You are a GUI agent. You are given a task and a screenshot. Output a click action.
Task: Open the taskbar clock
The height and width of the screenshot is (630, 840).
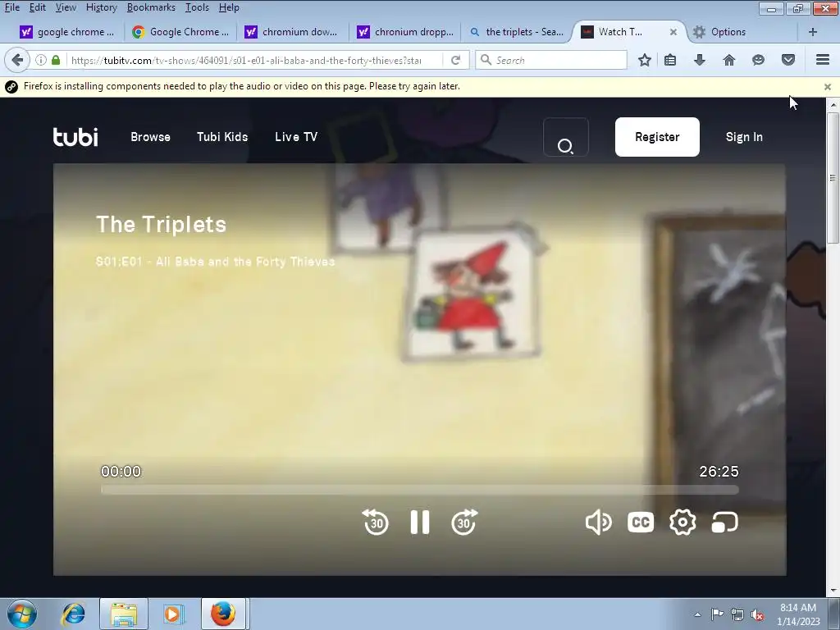click(x=798, y=614)
